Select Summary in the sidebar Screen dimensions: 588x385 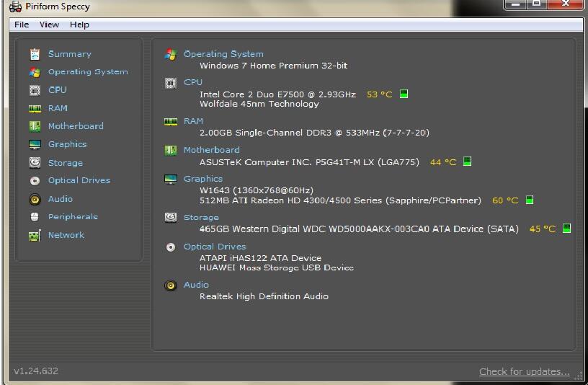coord(70,54)
